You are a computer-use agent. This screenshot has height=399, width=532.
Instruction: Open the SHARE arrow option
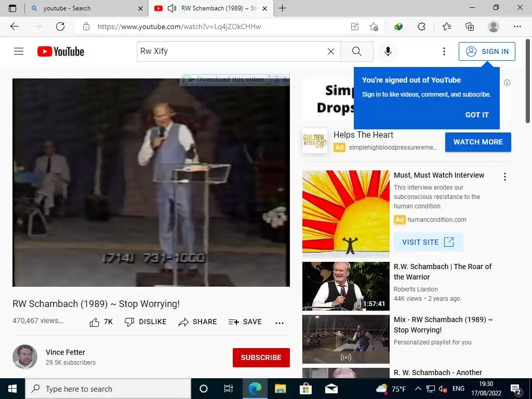pos(197,322)
